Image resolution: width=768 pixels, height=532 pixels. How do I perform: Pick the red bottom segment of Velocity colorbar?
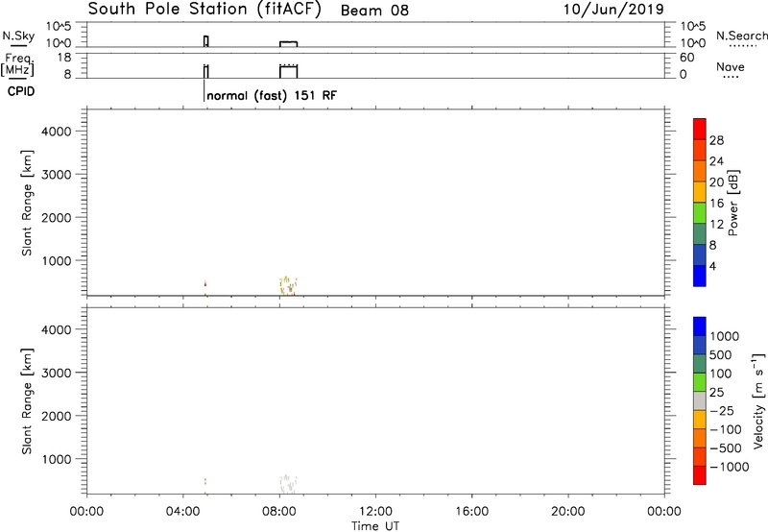click(x=700, y=475)
